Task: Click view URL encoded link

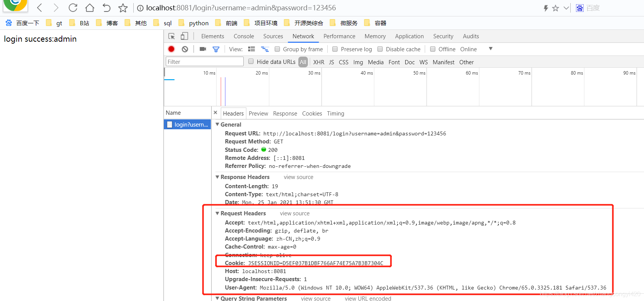Action: 368,298
